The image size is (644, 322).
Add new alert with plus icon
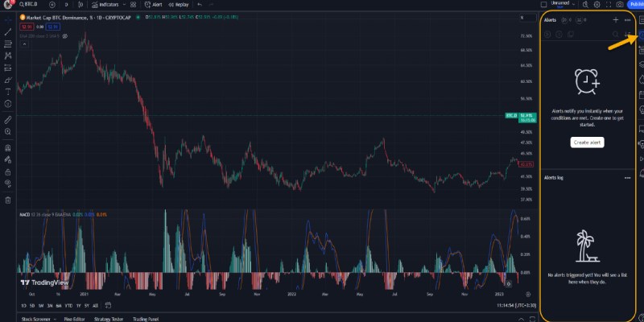[x=616, y=19]
